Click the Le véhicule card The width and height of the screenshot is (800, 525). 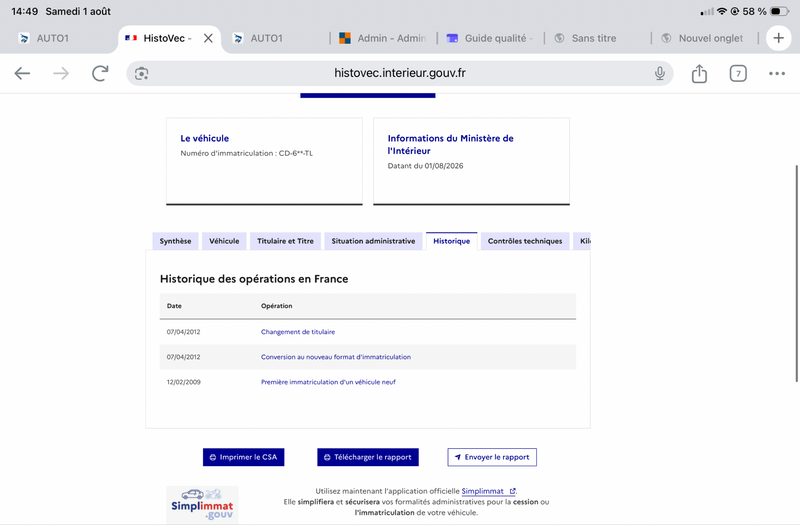[264, 161]
